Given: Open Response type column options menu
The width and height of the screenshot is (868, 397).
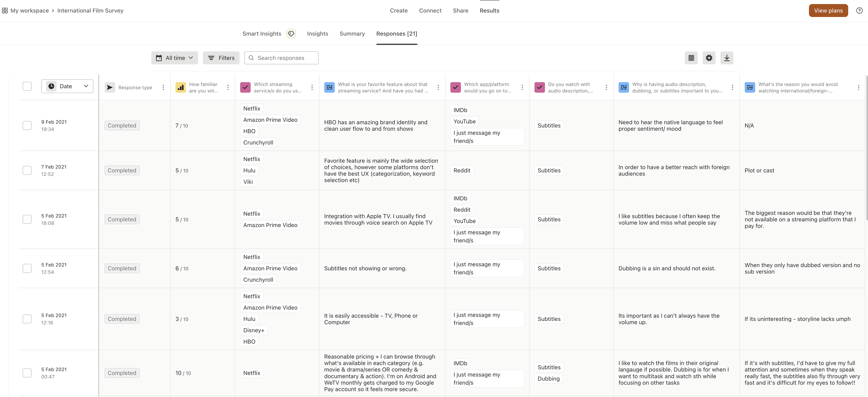Looking at the screenshot, I should (x=163, y=87).
